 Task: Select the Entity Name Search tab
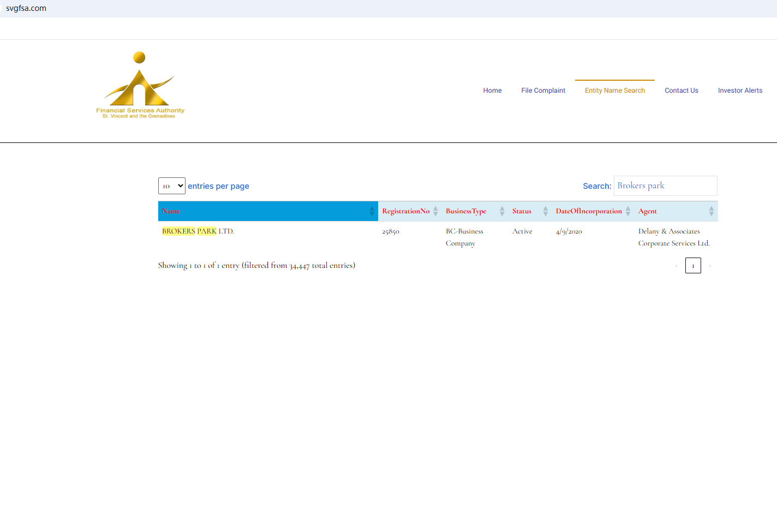coord(614,91)
